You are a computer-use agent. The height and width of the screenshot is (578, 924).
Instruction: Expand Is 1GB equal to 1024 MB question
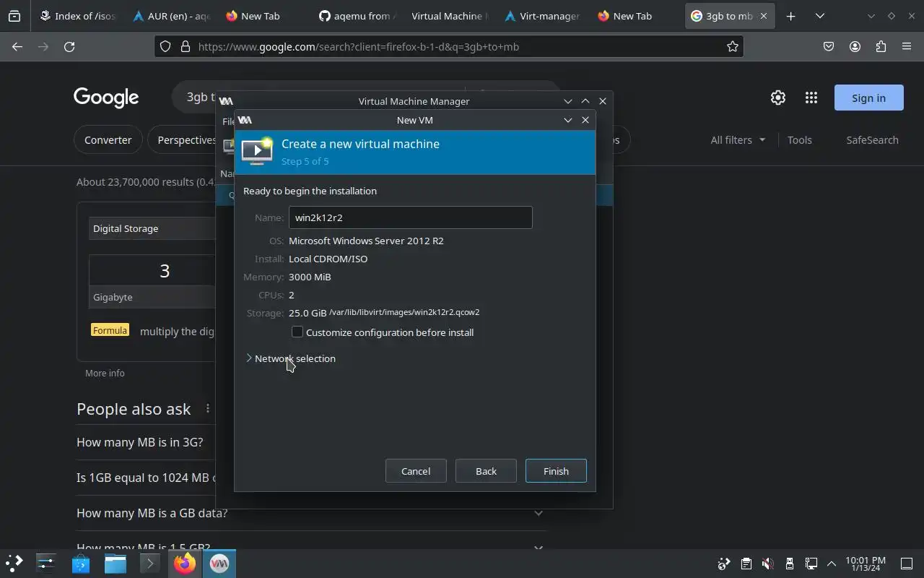(x=147, y=478)
